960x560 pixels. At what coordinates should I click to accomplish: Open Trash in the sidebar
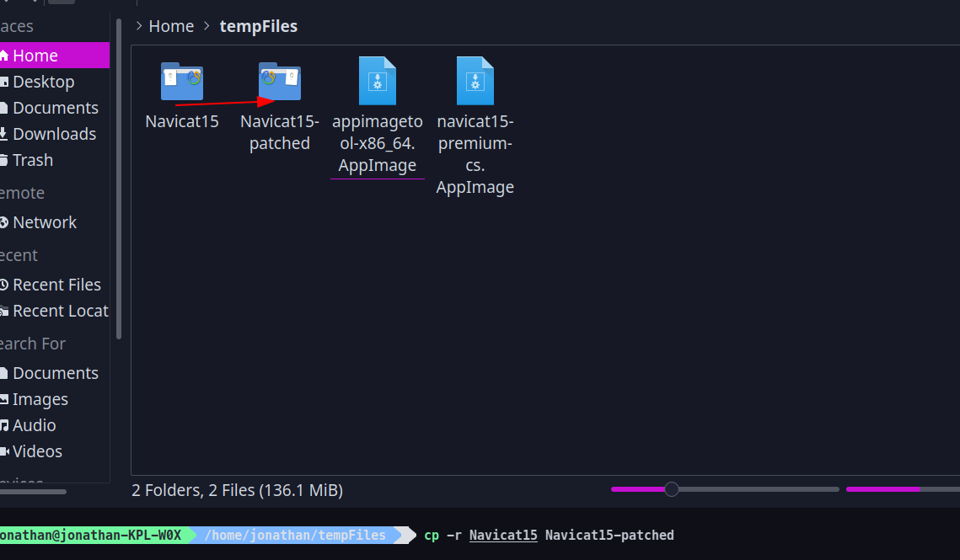[x=32, y=160]
